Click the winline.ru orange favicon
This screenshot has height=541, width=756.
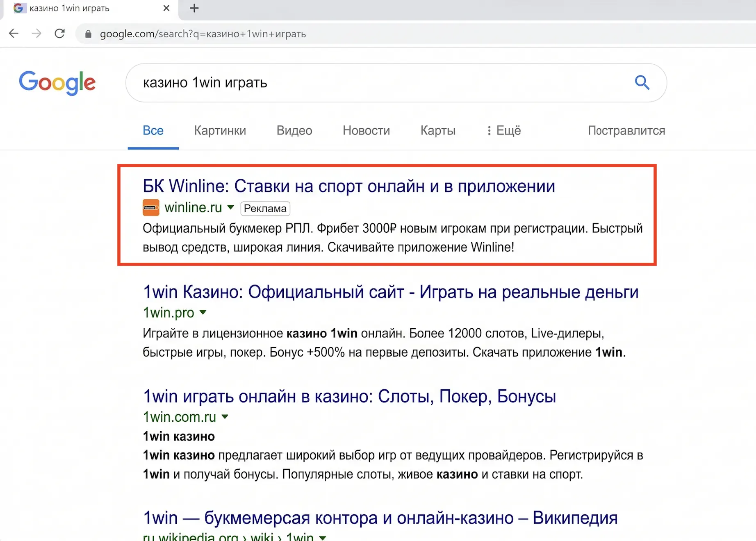tap(151, 207)
